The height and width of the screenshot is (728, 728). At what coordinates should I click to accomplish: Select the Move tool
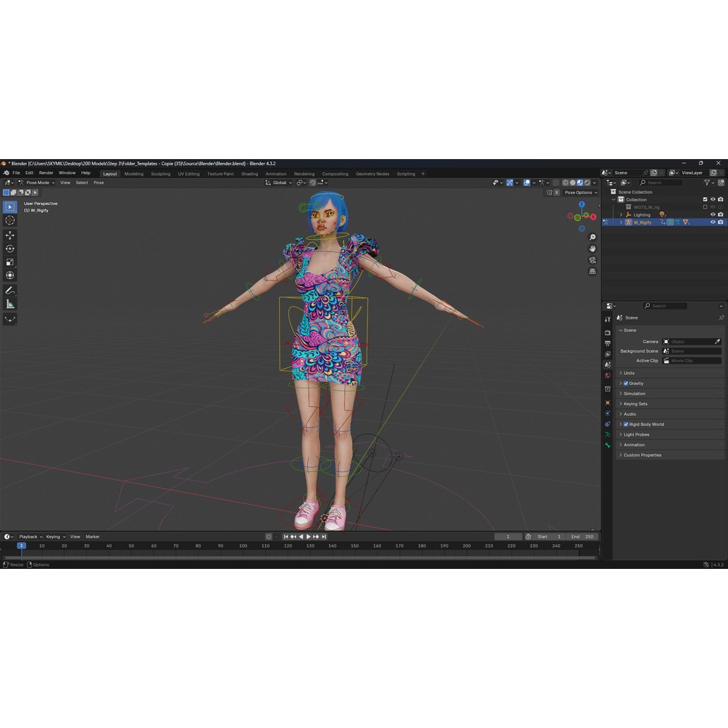9,235
